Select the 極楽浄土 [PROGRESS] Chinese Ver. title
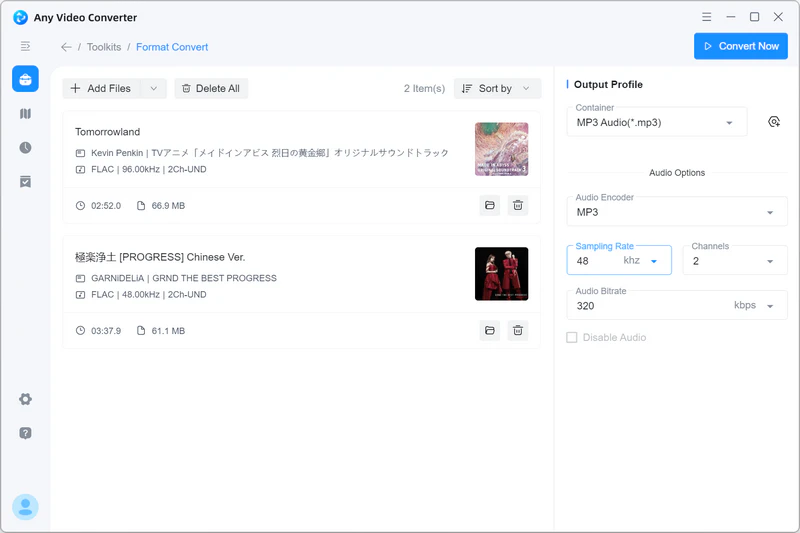This screenshot has width=800, height=533. [x=160, y=257]
